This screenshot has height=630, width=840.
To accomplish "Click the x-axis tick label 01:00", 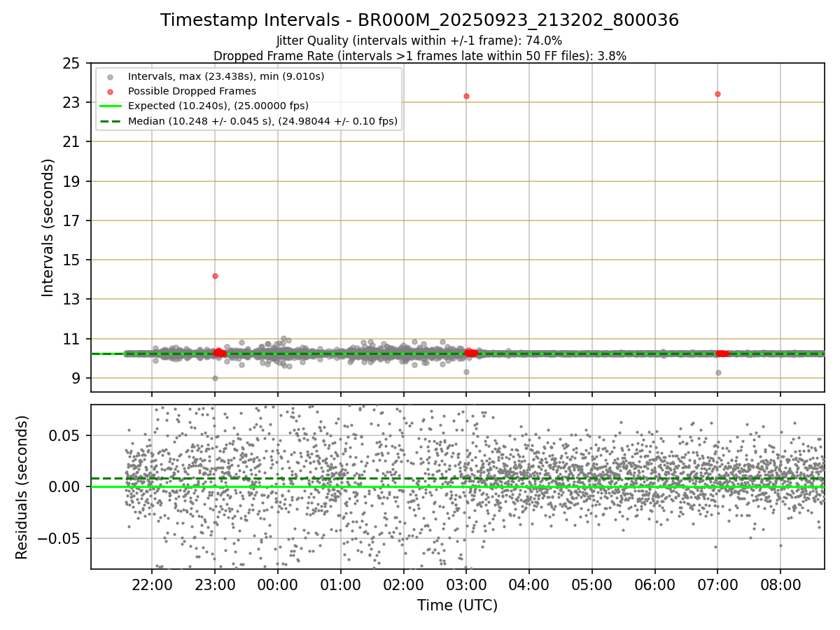I will [341, 584].
